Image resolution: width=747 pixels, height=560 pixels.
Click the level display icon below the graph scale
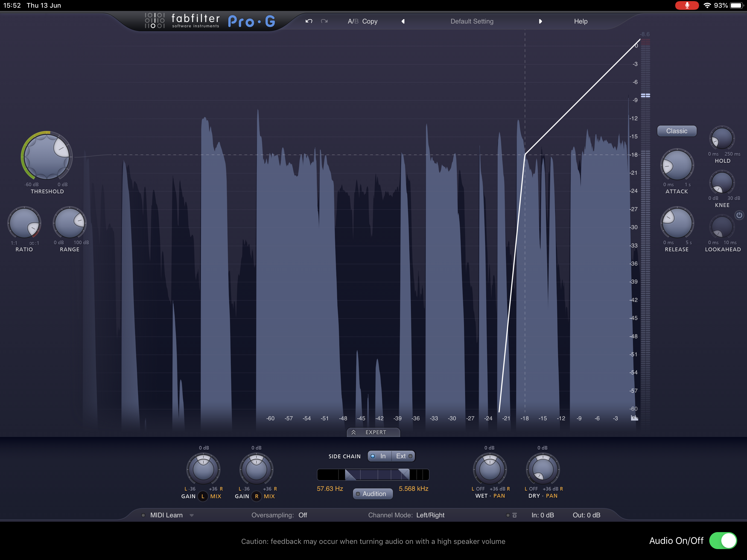[634, 418]
